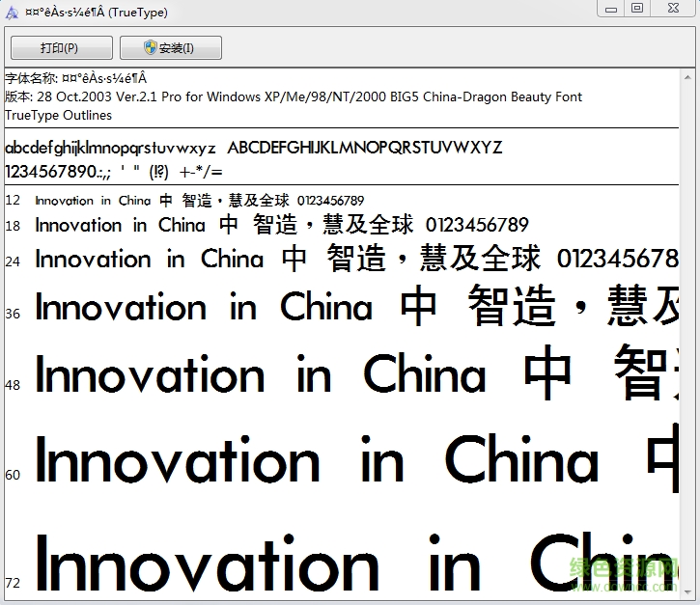Minimize the font viewer window
Image resolution: width=700 pixels, height=605 pixels.
(x=610, y=9)
